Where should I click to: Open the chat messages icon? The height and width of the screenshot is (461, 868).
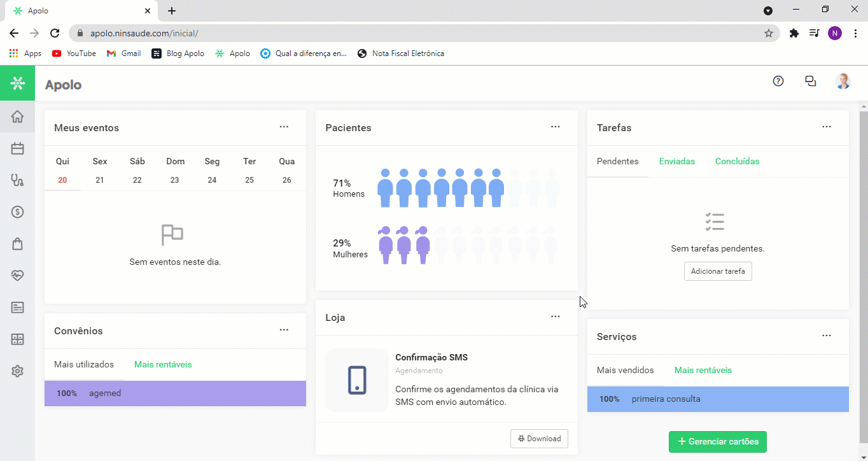[x=810, y=81]
